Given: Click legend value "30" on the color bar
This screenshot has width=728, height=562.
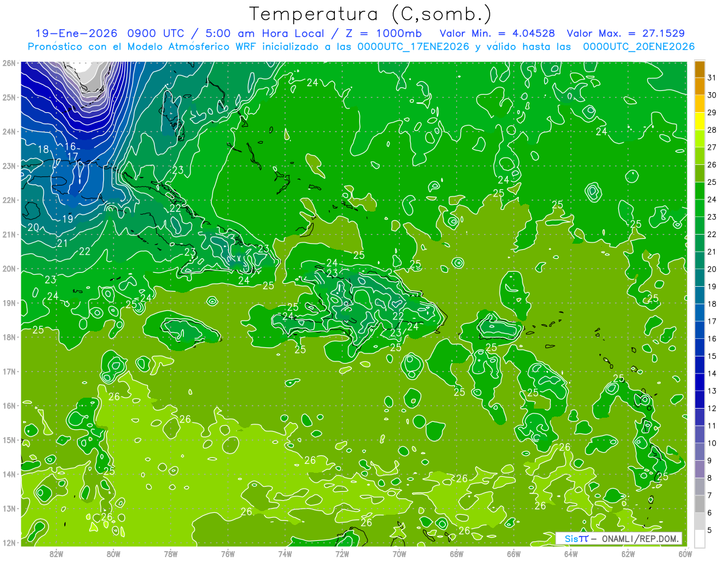Looking at the screenshot, I should point(712,95).
